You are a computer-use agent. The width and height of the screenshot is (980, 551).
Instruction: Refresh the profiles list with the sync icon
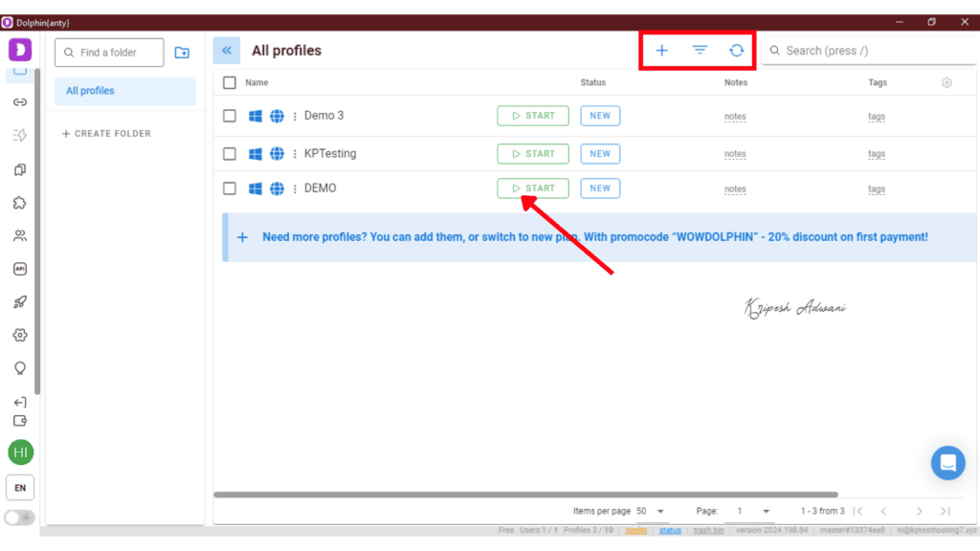(736, 50)
